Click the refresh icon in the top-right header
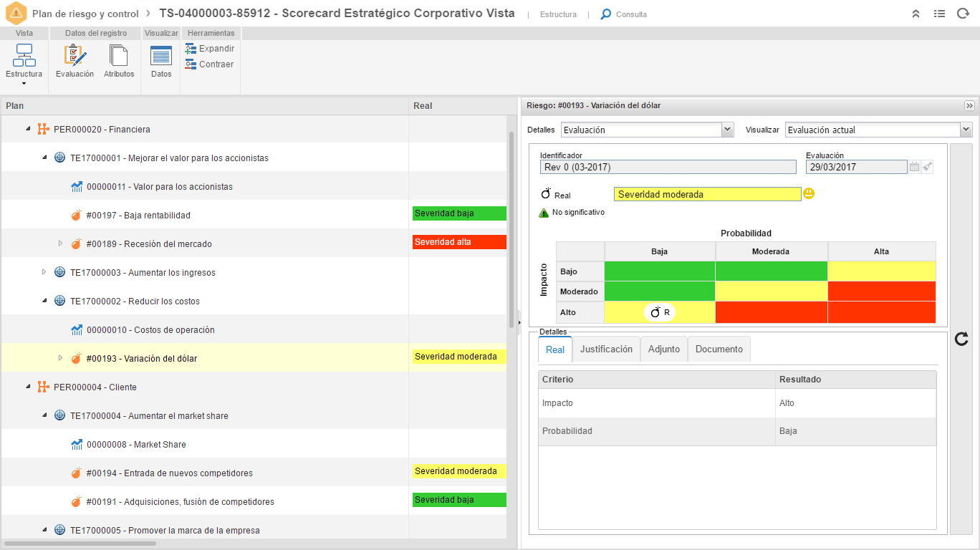Screen dimensions: 980x550 pos(963,14)
